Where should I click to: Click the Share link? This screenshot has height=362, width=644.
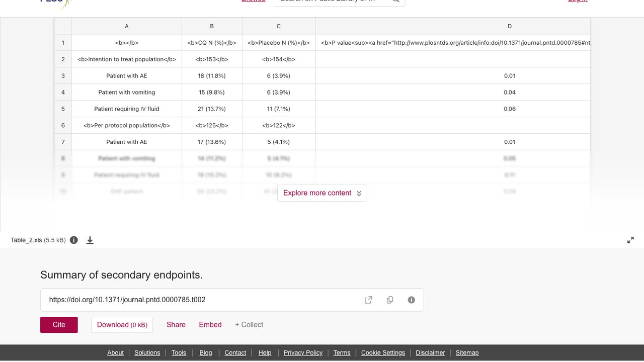[x=176, y=325]
